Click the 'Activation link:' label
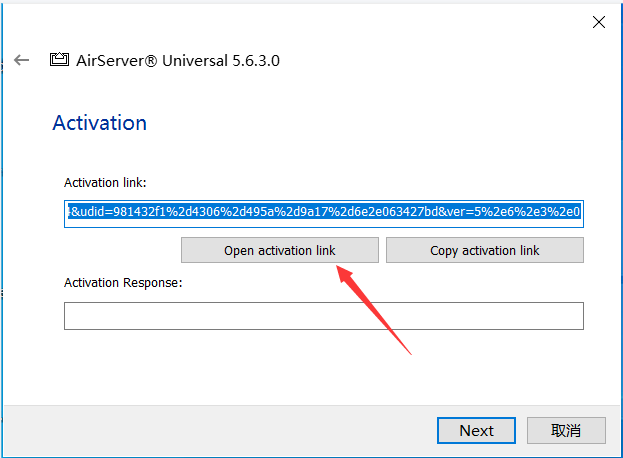The image size is (623, 458). pyautogui.click(x=105, y=183)
